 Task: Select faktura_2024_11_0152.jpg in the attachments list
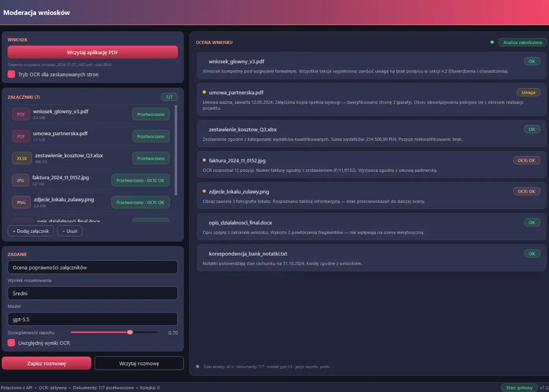click(x=91, y=180)
